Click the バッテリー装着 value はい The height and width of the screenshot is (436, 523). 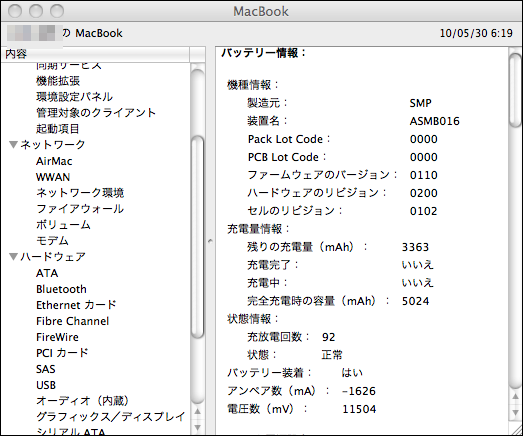(x=352, y=373)
